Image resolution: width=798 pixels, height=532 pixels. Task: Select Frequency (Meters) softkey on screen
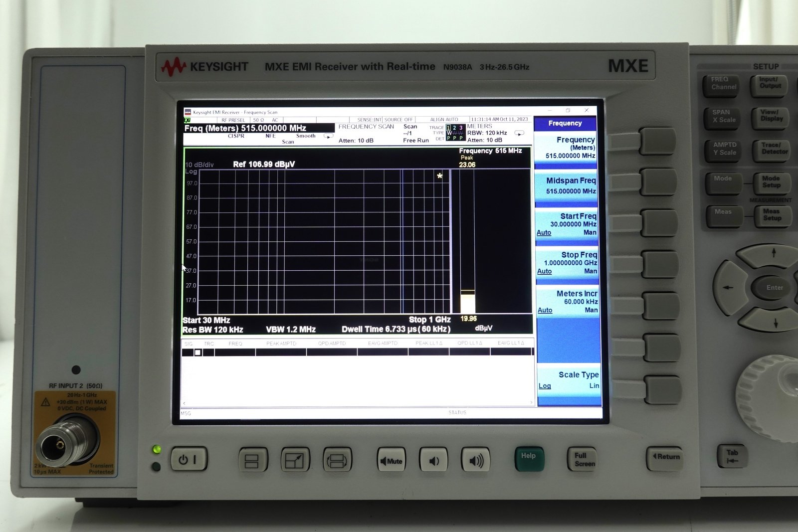point(566,148)
